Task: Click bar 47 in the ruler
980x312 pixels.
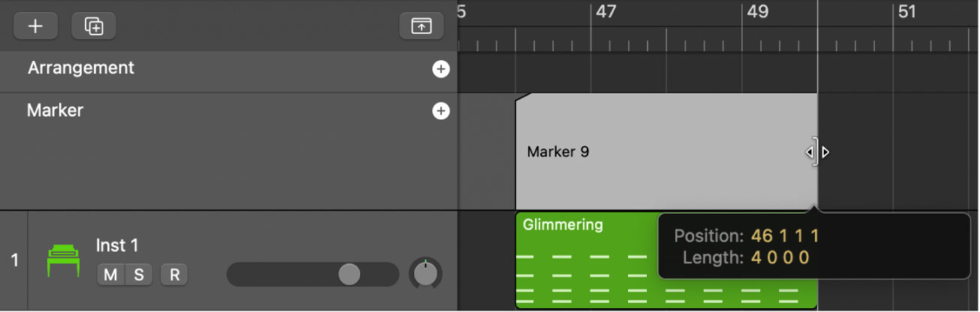Action: (606, 12)
